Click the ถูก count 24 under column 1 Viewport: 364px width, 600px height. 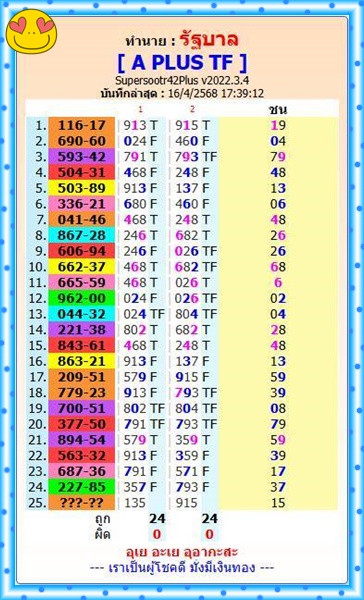(x=157, y=519)
